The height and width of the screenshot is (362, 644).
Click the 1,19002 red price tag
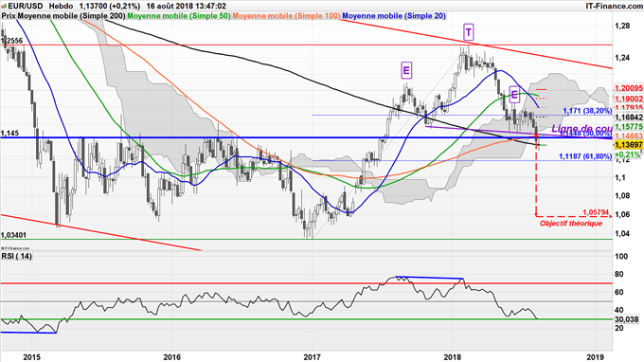(x=629, y=99)
